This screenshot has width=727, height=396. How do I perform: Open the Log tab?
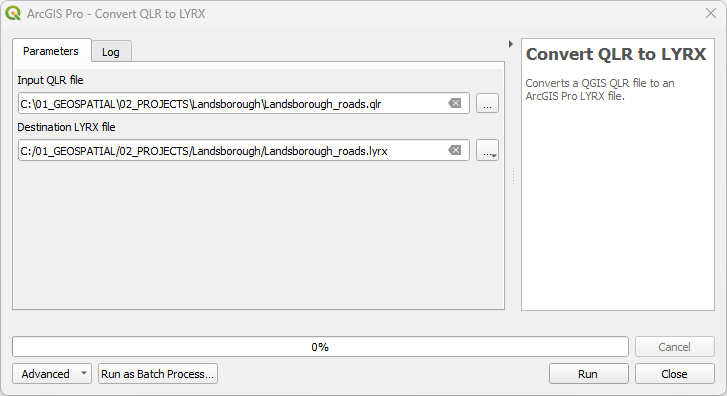pos(111,52)
